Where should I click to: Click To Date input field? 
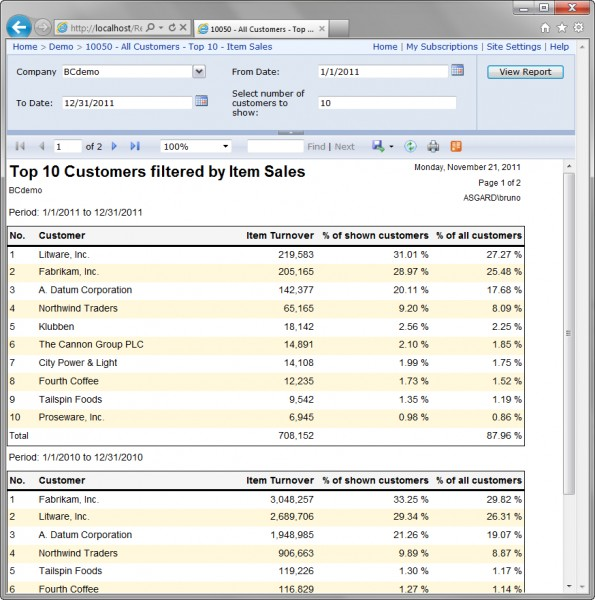(x=127, y=103)
